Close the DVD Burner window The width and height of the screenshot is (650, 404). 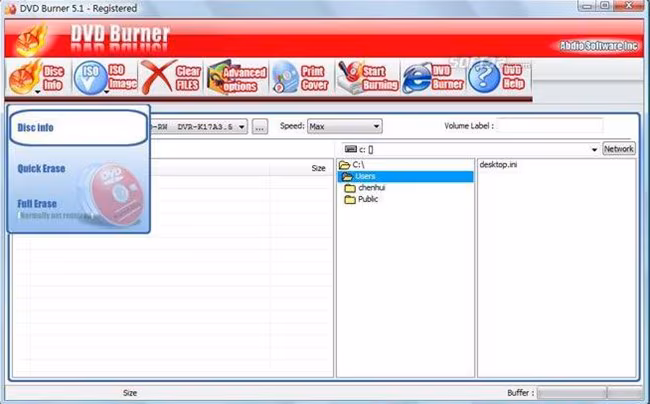629,6
